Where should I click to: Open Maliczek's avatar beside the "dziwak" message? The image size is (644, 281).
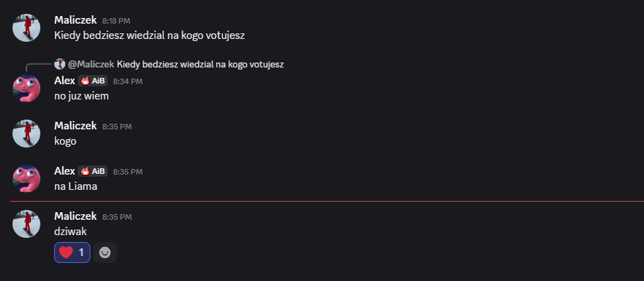[26, 223]
